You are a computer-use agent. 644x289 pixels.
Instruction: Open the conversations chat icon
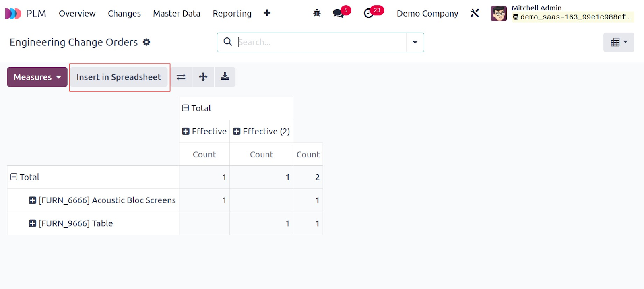click(339, 13)
